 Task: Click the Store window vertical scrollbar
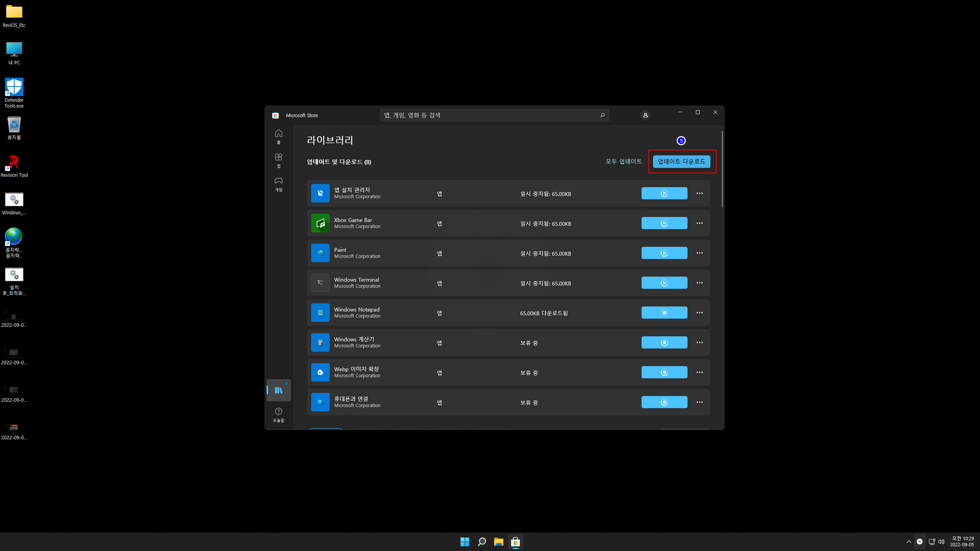click(722, 169)
